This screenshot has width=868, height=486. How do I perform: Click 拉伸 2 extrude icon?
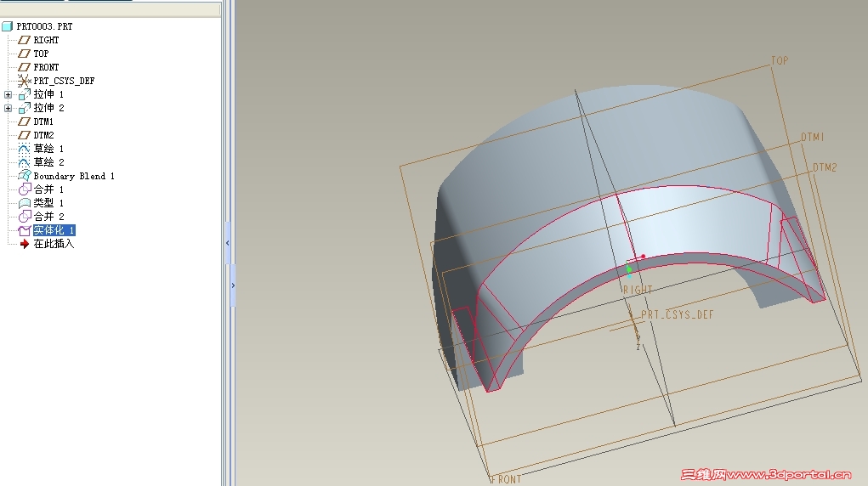(x=25, y=108)
